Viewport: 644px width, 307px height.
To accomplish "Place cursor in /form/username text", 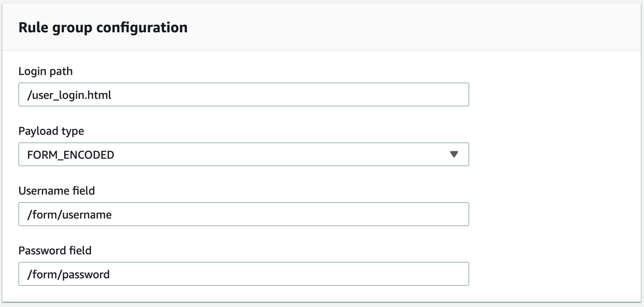I will click(x=69, y=215).
